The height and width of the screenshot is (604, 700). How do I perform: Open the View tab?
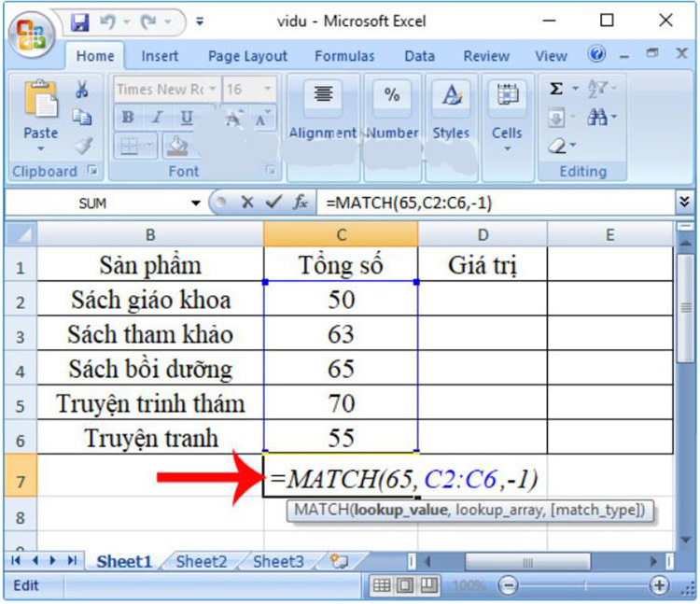[552, 56]
